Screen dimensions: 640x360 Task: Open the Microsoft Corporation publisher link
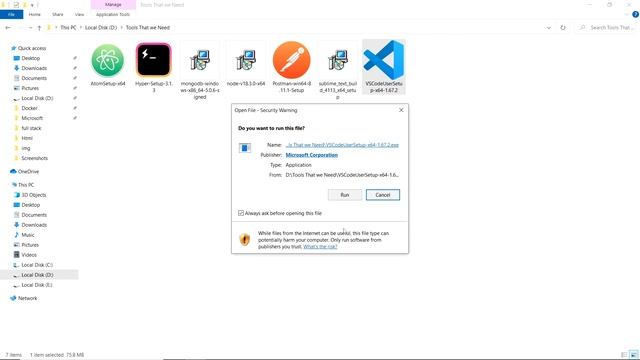(311, 155)
